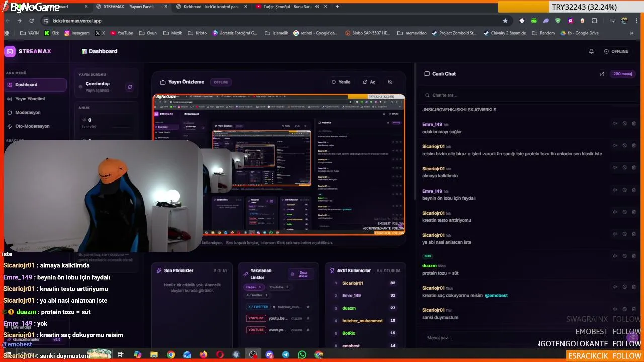
Task: Click the Streamax logo icon
Action: pos(10,51)
